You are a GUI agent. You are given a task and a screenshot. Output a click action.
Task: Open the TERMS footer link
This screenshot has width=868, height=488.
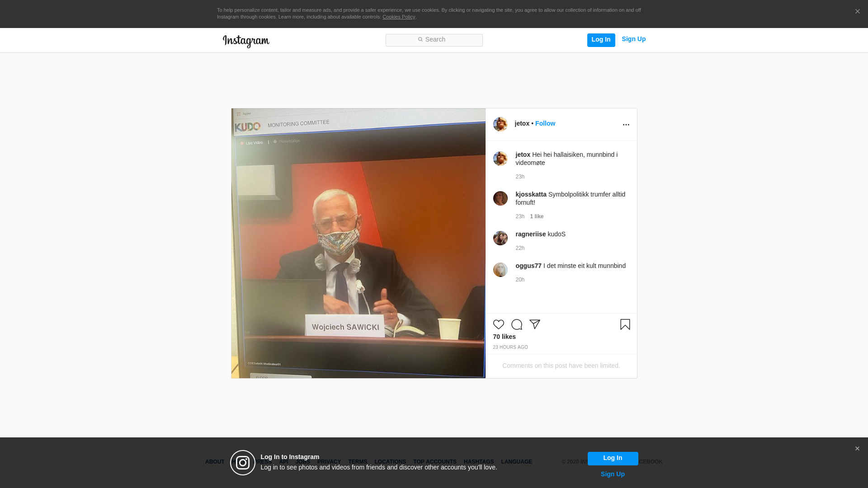pyautogui.click(x=357, y=462)
